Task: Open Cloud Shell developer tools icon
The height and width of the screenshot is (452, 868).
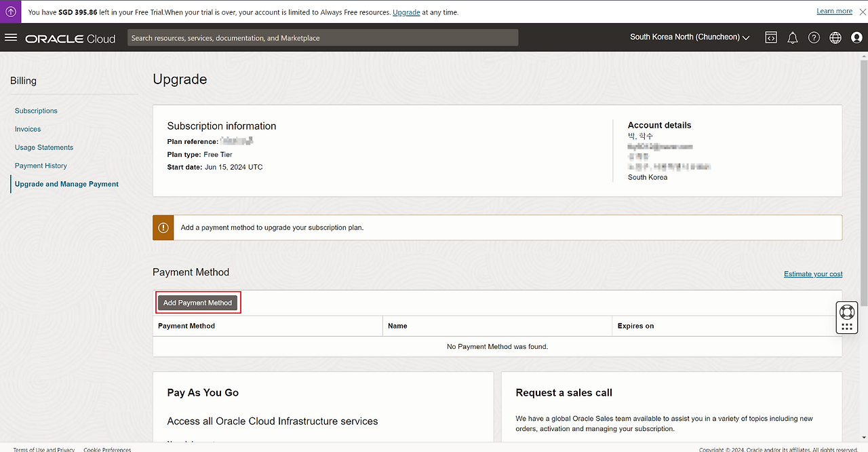Action: (771, 38)
